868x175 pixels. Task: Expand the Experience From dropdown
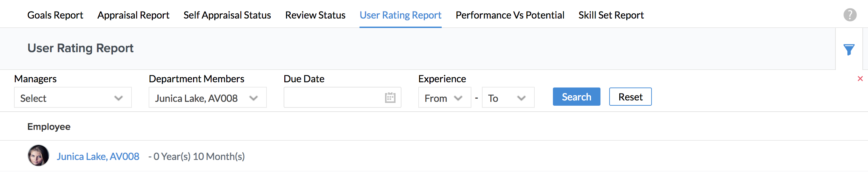[444, 98]
